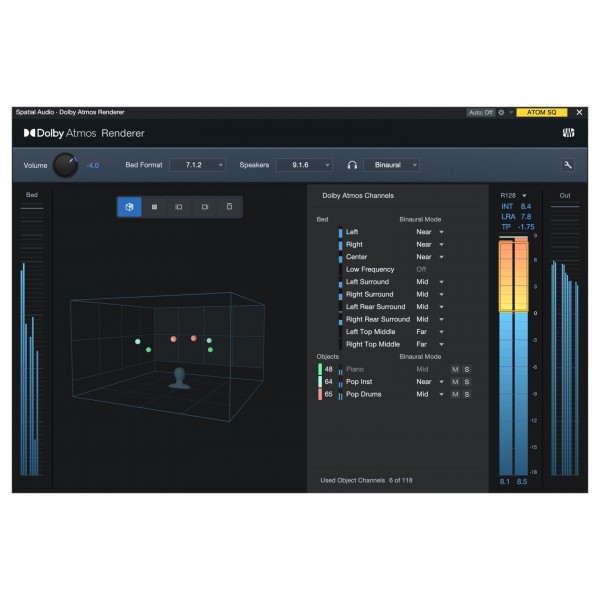Switch to the rear view icon
600x600 pixels.
point(205,207)
